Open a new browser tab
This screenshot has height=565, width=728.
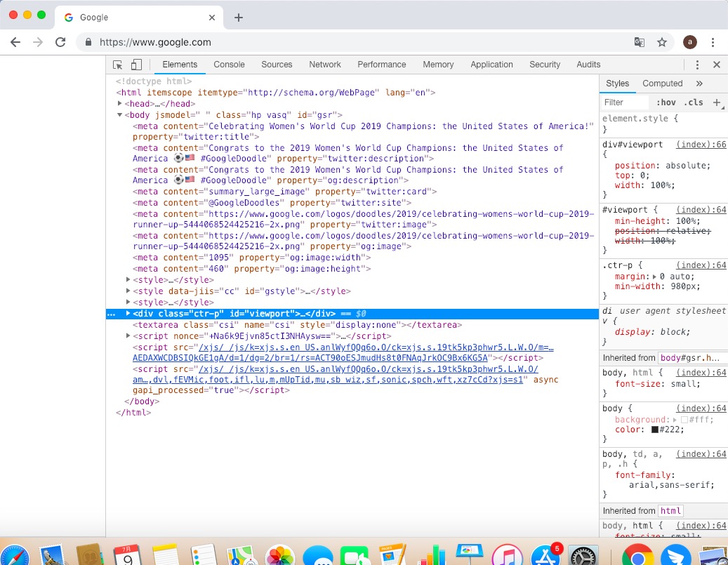coord(239,18)
